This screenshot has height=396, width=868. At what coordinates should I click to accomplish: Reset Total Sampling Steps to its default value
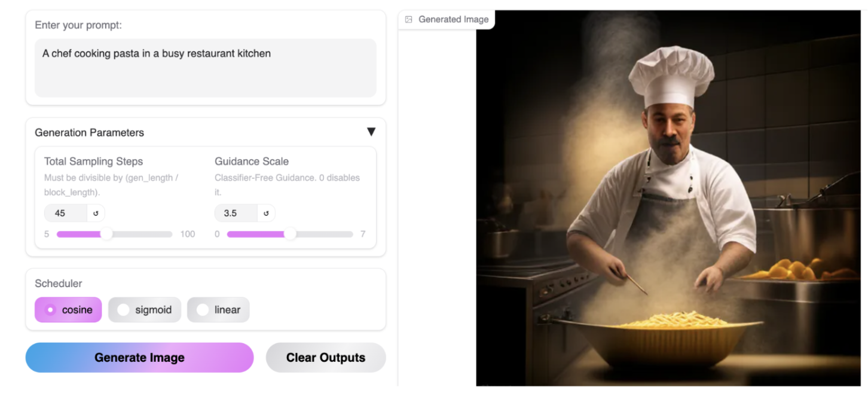click(96, 213)
